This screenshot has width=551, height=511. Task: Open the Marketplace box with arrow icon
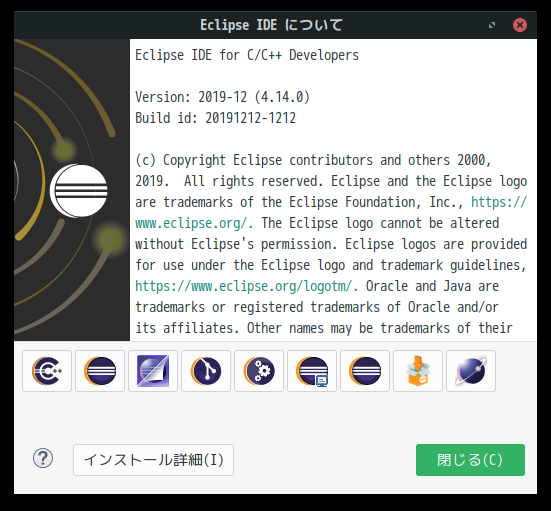pyautogui.click(x=418, y=371)
